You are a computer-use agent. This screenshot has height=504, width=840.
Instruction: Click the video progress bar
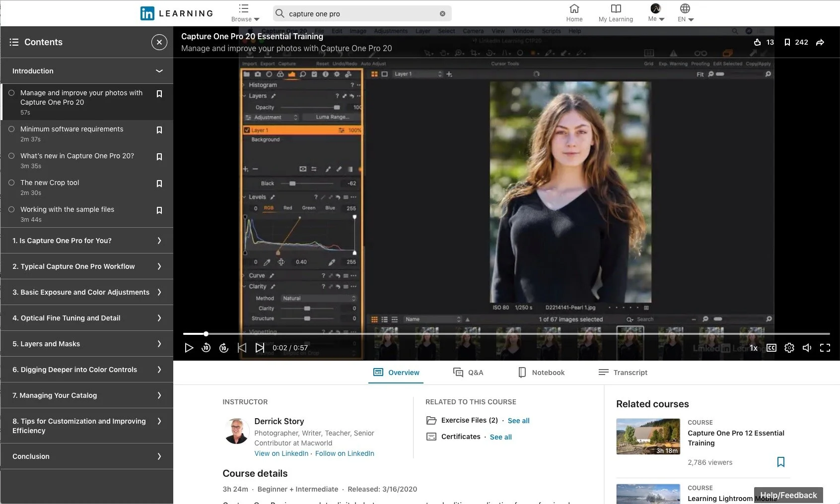pos(506,334)
